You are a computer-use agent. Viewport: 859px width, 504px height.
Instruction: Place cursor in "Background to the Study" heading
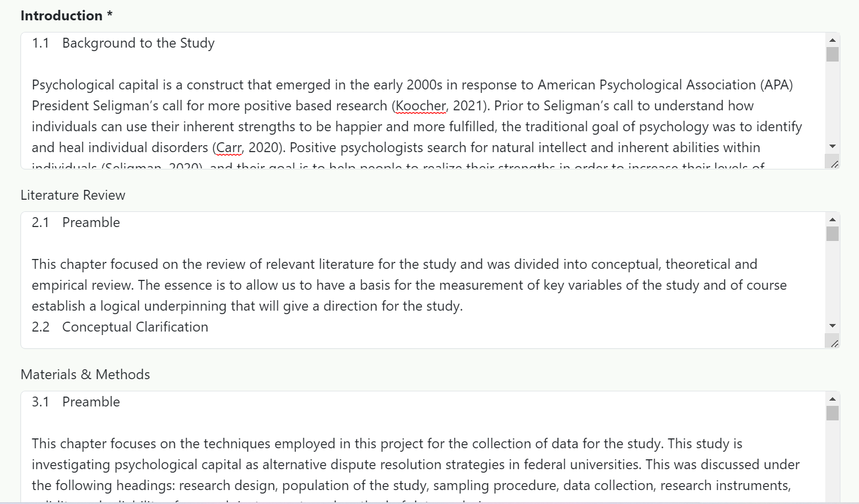coord(138,43)
